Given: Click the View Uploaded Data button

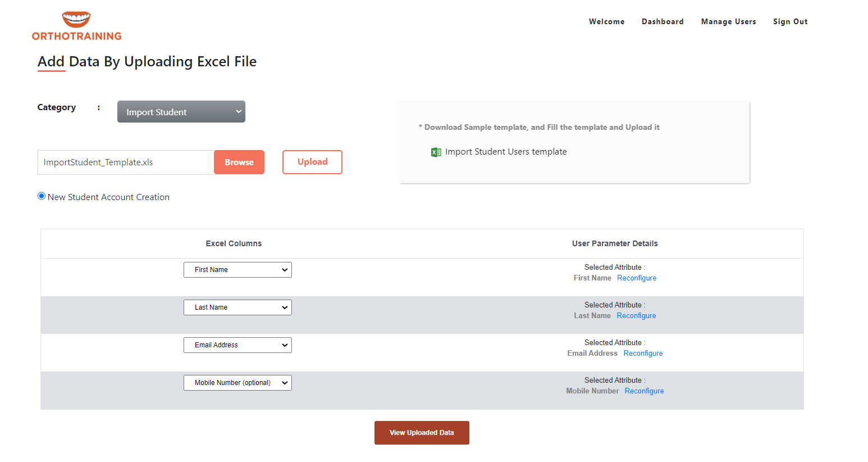Looking at the screenshot, I should [422, 433].
